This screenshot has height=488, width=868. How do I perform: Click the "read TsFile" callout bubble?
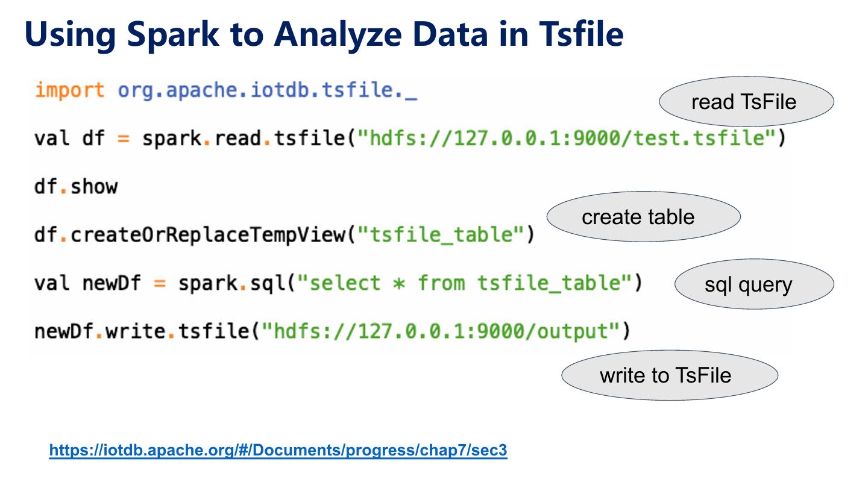746,101
